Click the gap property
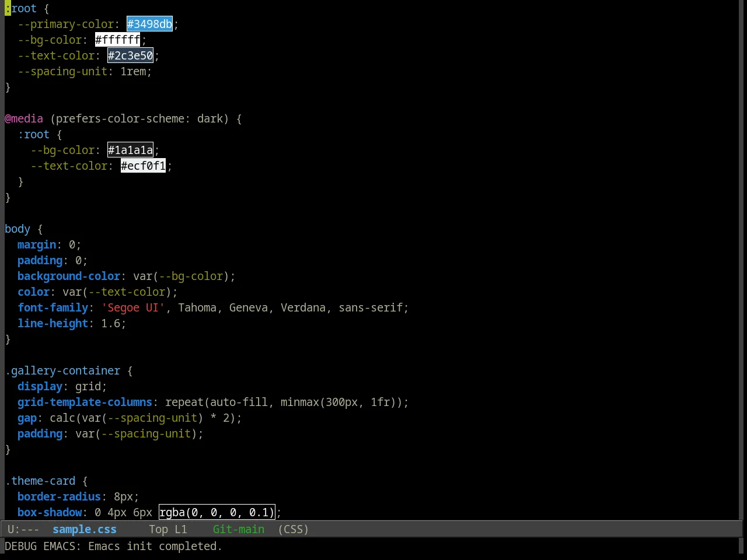The height and width of the screenshot is (560, 747). (x=27, y=418)
